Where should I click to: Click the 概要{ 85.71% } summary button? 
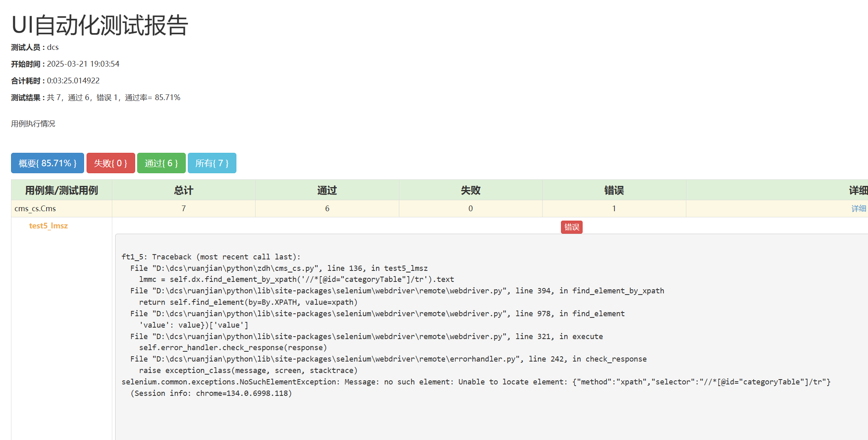47,163
